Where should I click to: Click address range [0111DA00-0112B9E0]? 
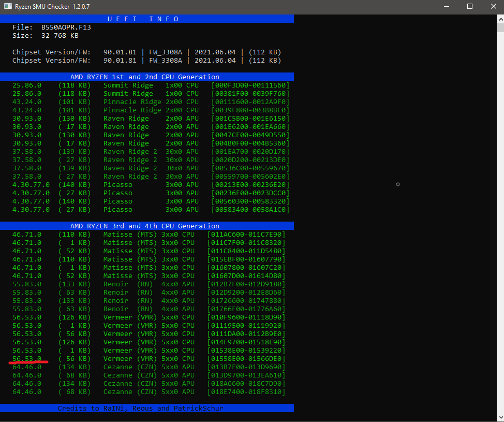coord(246,334)
